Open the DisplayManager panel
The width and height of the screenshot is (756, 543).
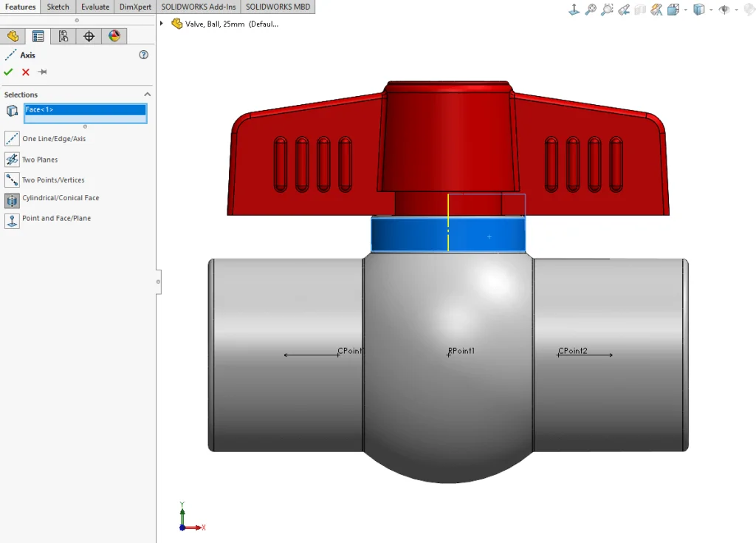point(114,35)
